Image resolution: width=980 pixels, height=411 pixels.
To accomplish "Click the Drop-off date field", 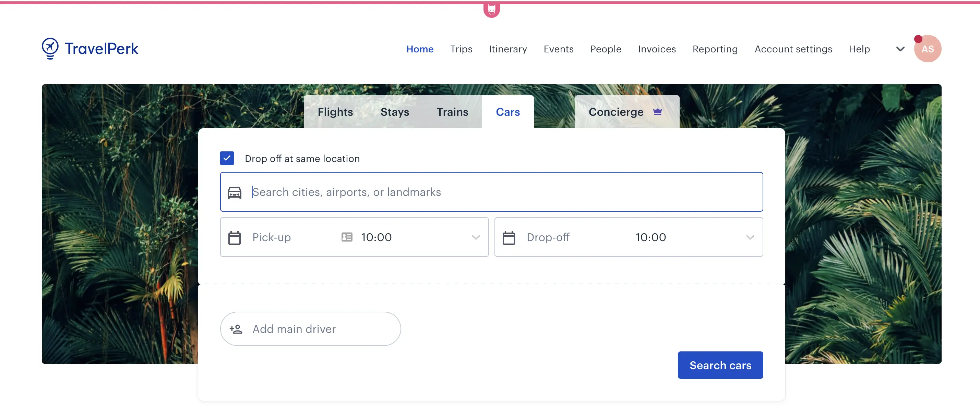I will pyautogui.click(x=548, y=237).
